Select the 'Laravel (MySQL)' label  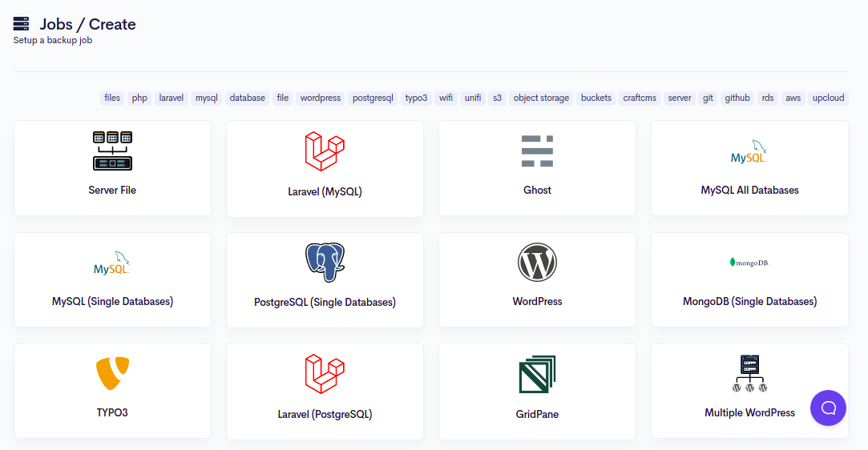coord(325,192)
